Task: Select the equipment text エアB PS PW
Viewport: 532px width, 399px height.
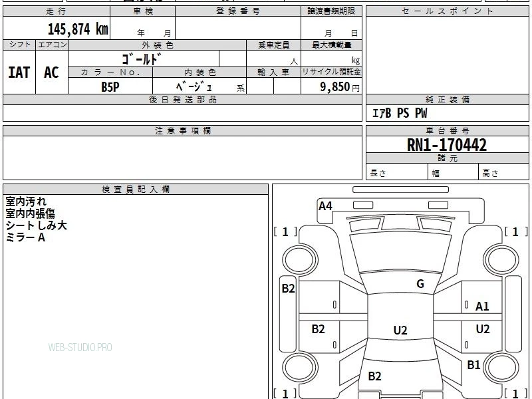Action: [400, 113]
